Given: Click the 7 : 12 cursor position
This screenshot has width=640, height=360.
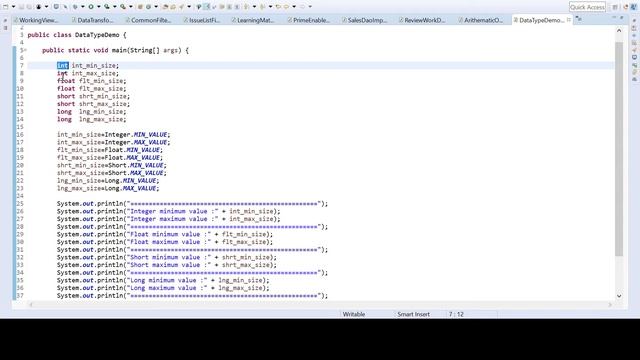Looking at the screenshot, I should [456, 314].
